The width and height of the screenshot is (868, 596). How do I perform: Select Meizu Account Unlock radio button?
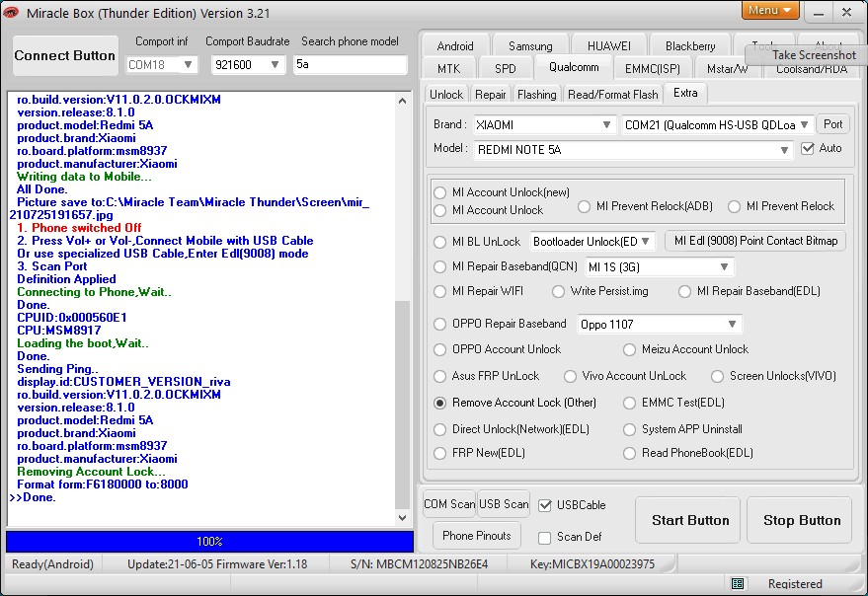(629, 349)
